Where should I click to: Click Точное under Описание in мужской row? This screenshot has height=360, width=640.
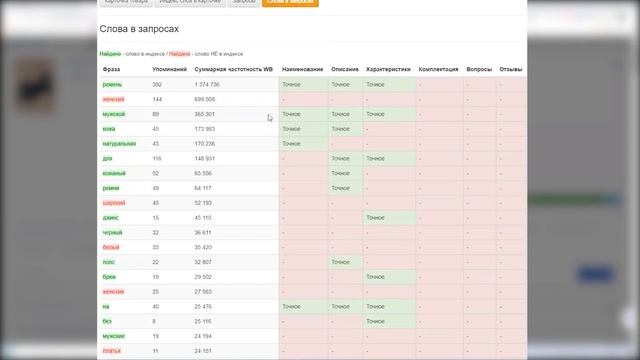(340, 114)
